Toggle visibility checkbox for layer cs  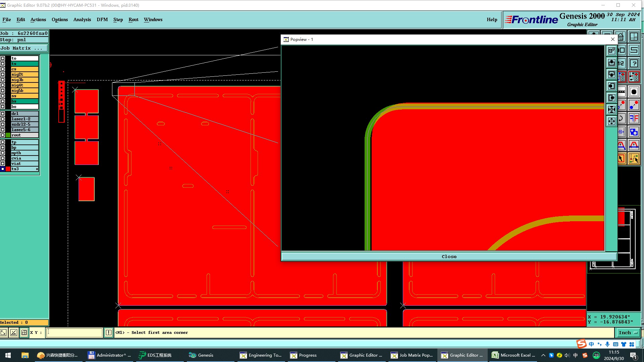pyautogui.click(x=3, y=69)
